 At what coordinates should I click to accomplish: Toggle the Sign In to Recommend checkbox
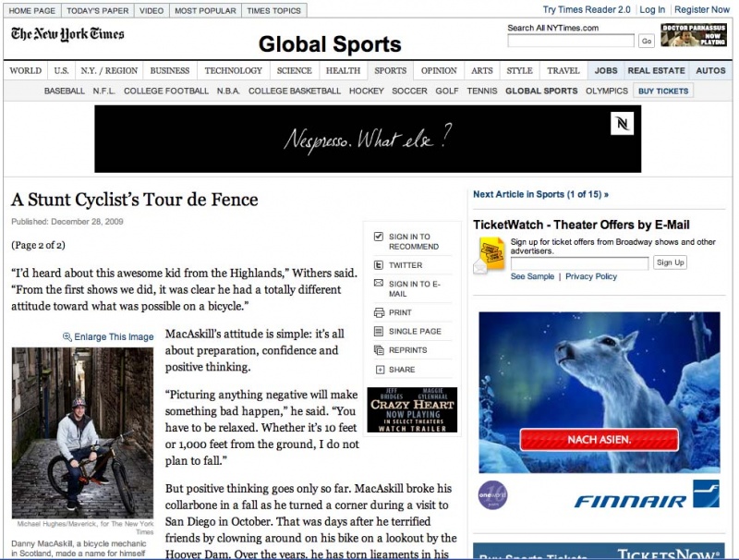(x=379, y=237)
